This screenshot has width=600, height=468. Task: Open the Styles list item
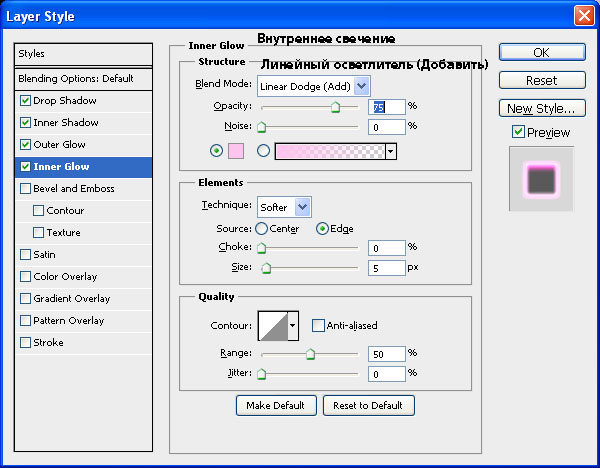point(83,54)
